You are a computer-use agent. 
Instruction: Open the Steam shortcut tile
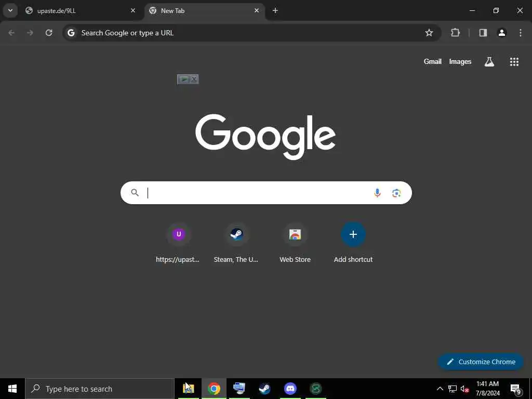[x=236, y=243]
